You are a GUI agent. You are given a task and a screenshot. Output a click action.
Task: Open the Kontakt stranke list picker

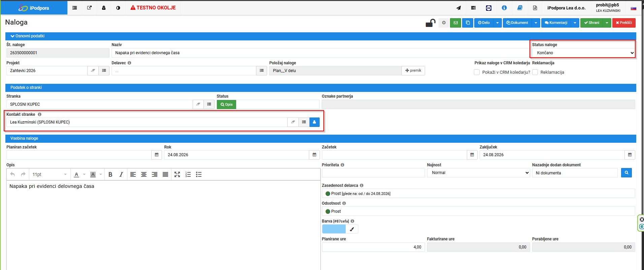pos(304,122)
